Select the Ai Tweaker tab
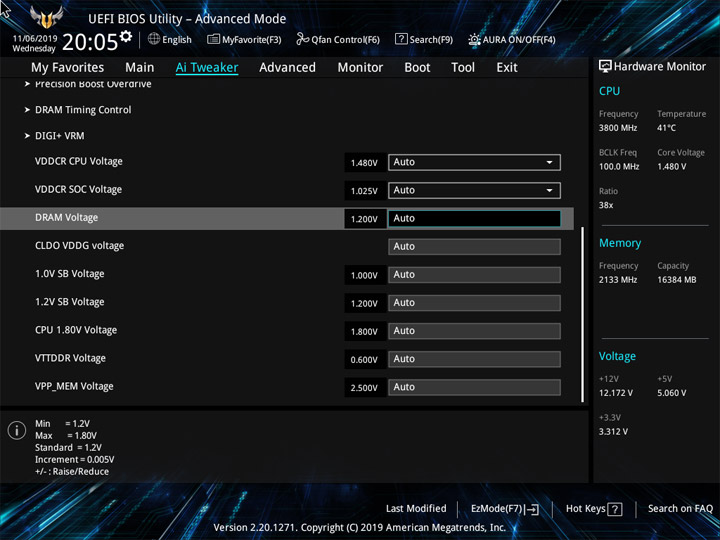The height and width of the screenshot is (540, 720). pos(207,68)
